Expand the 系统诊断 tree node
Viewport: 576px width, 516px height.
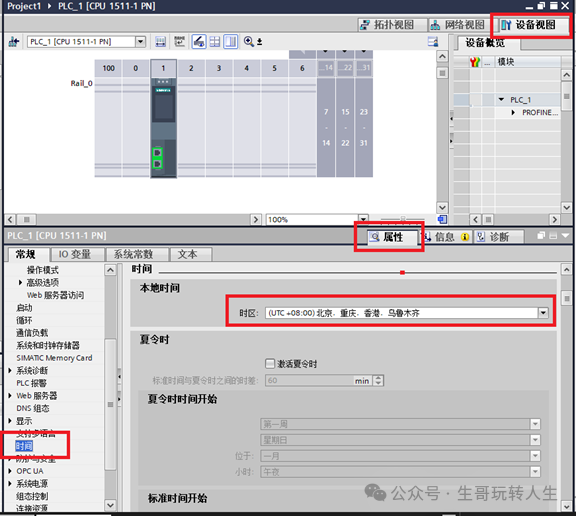(x=10, y=371)
